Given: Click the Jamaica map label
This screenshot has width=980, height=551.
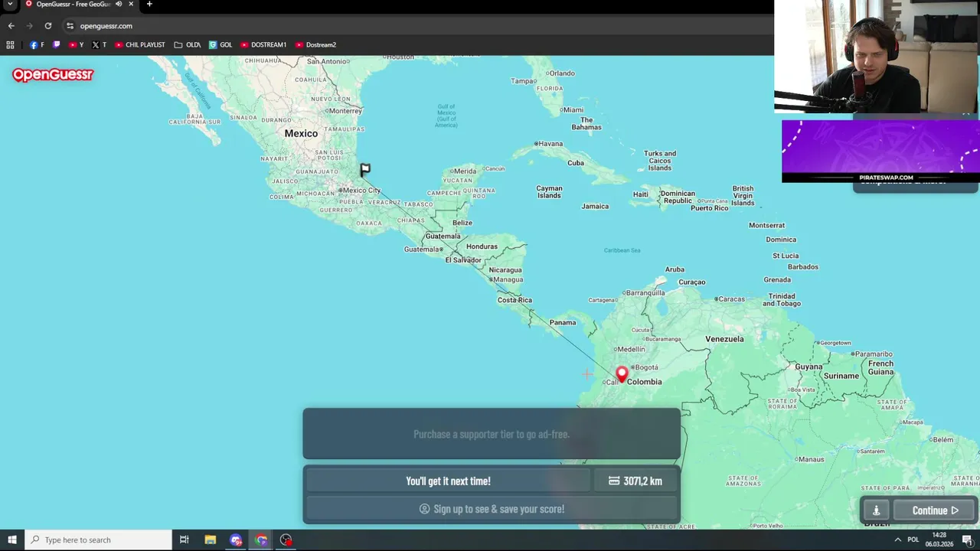Looking at the screenshot, I should pyautogui.click(x=595, y=206).
